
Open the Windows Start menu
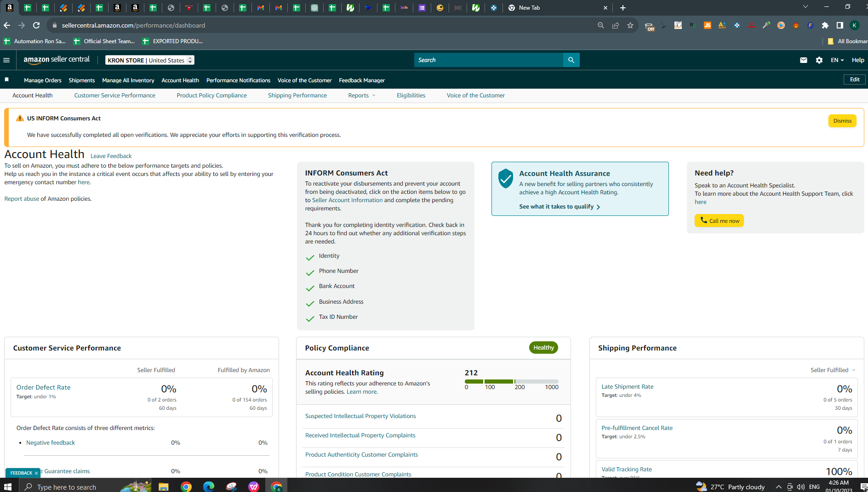tap(7, 486)
